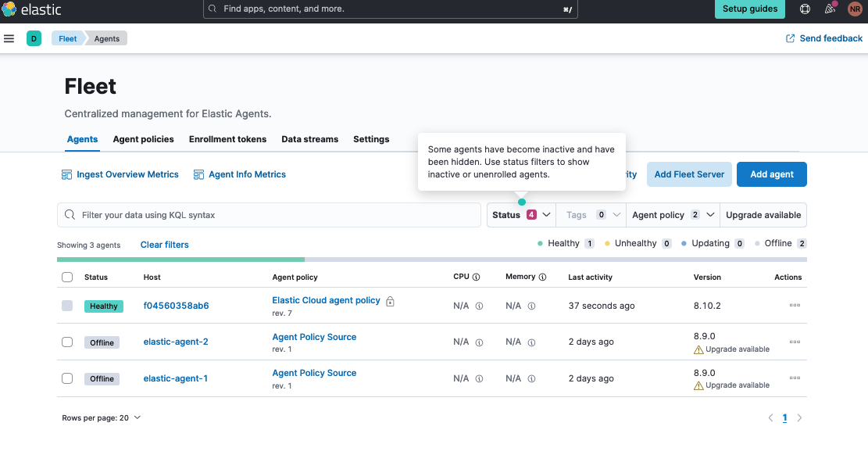Select the elastic-agent-1 row checkbox
The height and width of the screenshot is (462, 868).
[x=67, y=378]
